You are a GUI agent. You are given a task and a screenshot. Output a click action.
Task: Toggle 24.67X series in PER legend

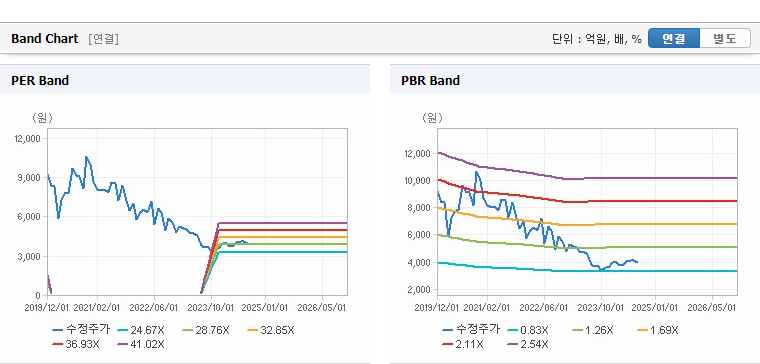[141, 330]
